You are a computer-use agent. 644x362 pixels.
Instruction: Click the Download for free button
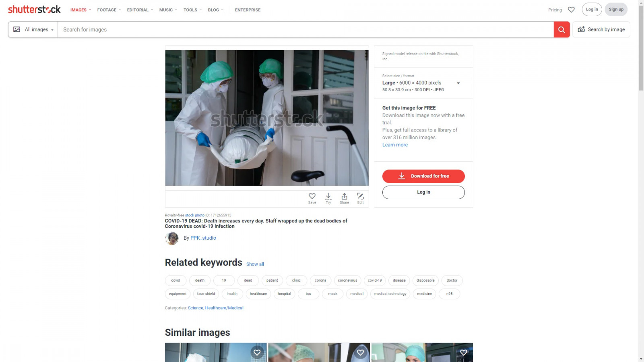pyautogui.click(x=423, y=176)
